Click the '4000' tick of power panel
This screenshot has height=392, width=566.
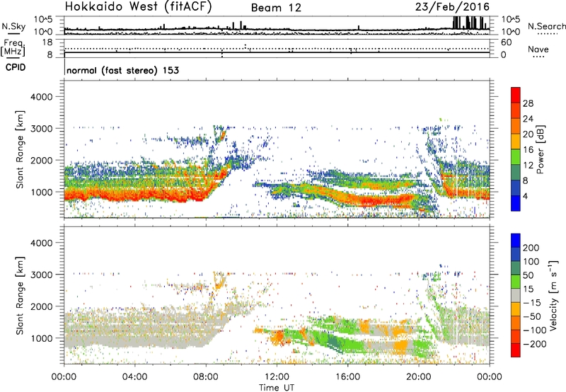(x=42, y=97)
